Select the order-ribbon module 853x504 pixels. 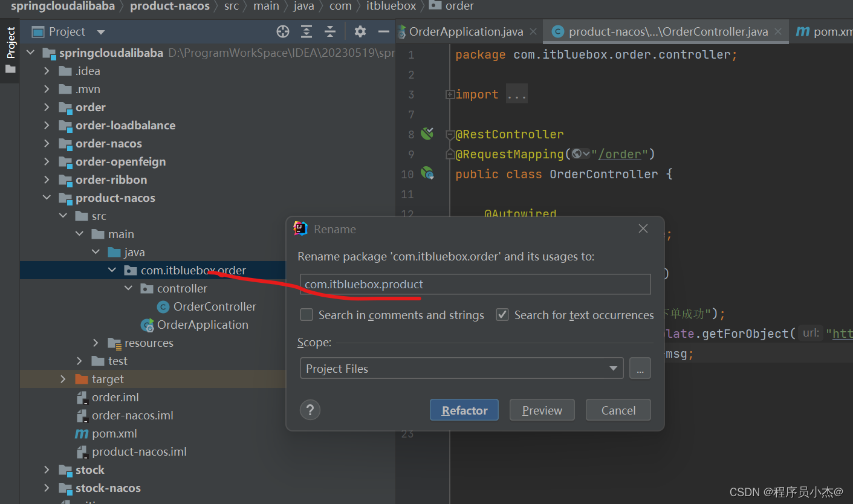click(111, 180)
